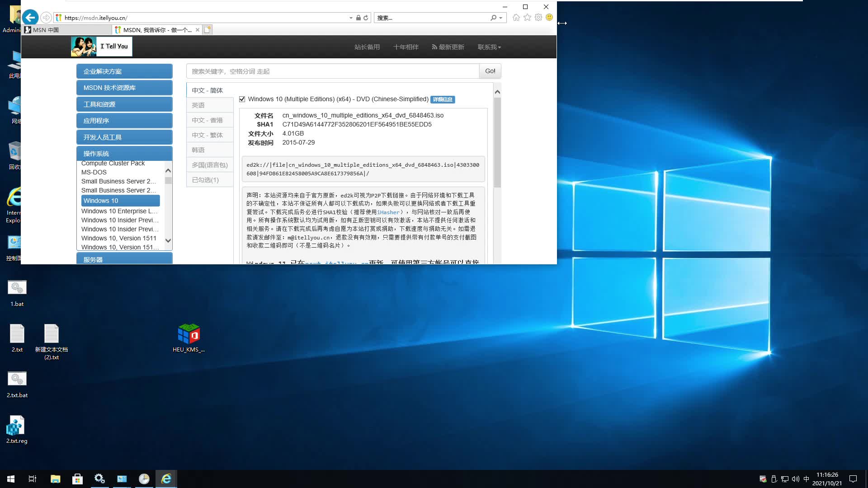Open a new tab with the new-tab button
The height and width of the screenshot is (488, 868).
208,30
